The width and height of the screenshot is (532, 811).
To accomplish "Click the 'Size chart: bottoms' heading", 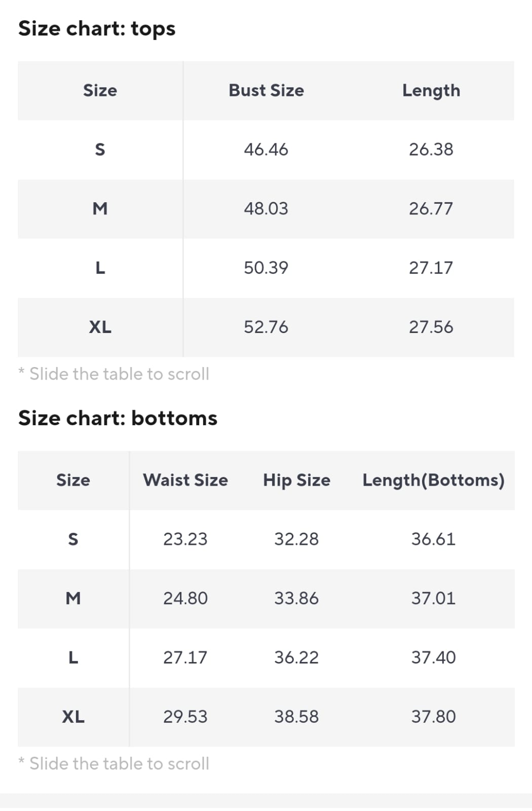I will click(118, 418).
